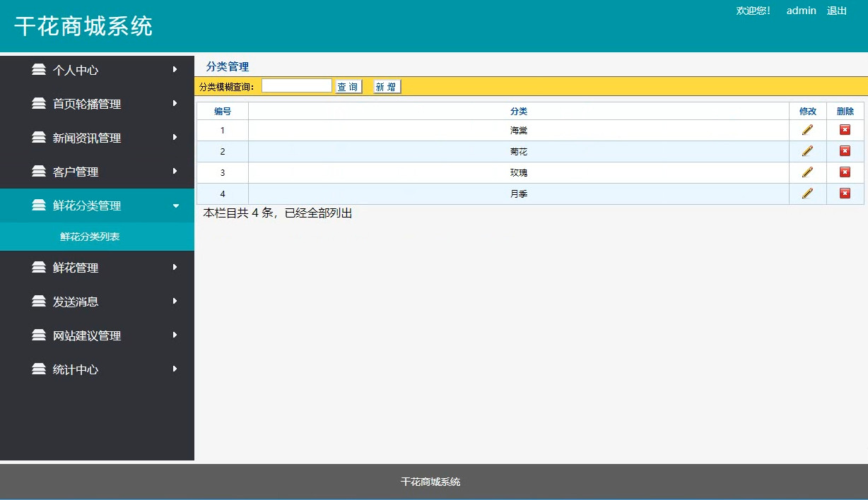The width and height of the screenshot is (868, 500).
Task: Delete the 玫瑰 category row
Action: 845,172
